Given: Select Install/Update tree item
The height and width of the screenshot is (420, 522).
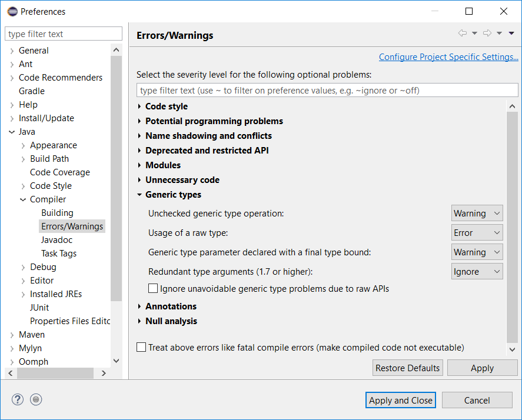Looking at the screenshot, I should pyautogui.click(x=46, y=118).
